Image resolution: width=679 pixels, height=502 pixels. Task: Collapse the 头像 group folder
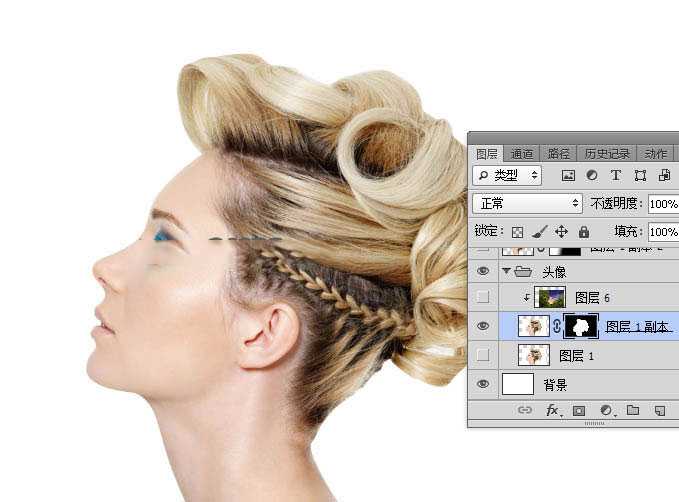coord(506,271)
